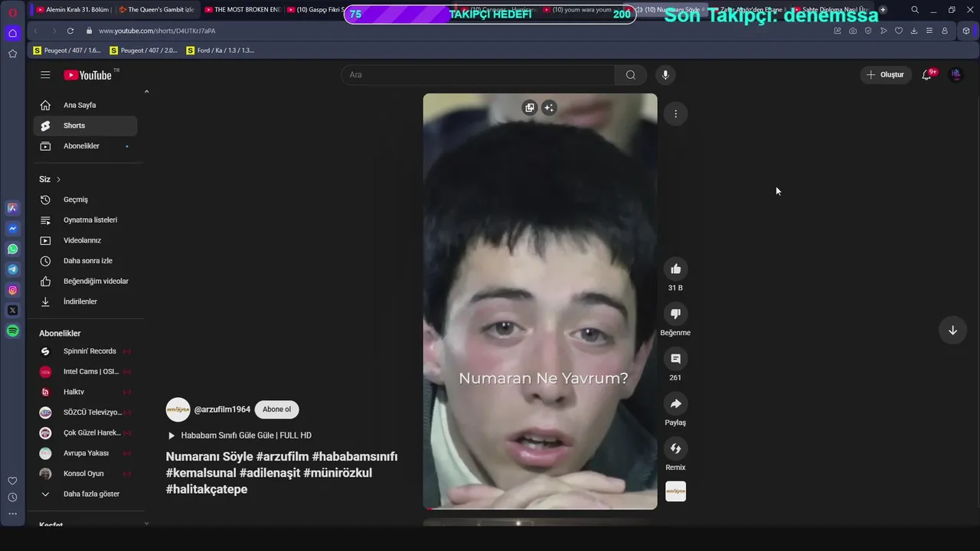
Task: Open SÖZCÜ Televizyonu subscription
Action: (x=85, y=412)
